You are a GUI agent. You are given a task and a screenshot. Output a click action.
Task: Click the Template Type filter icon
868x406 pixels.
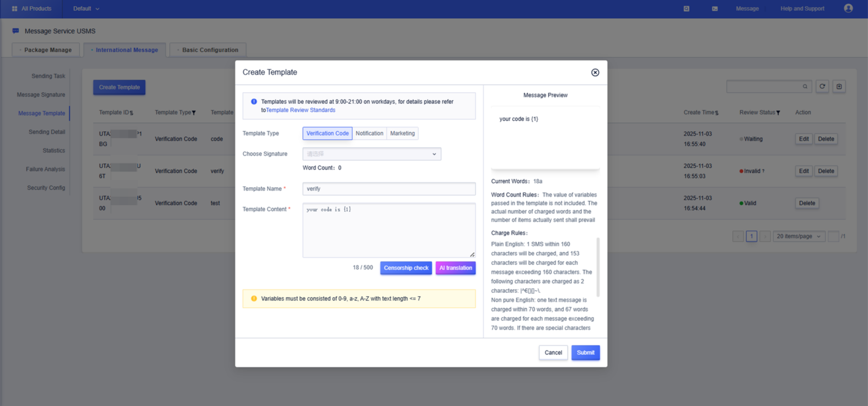194,113
